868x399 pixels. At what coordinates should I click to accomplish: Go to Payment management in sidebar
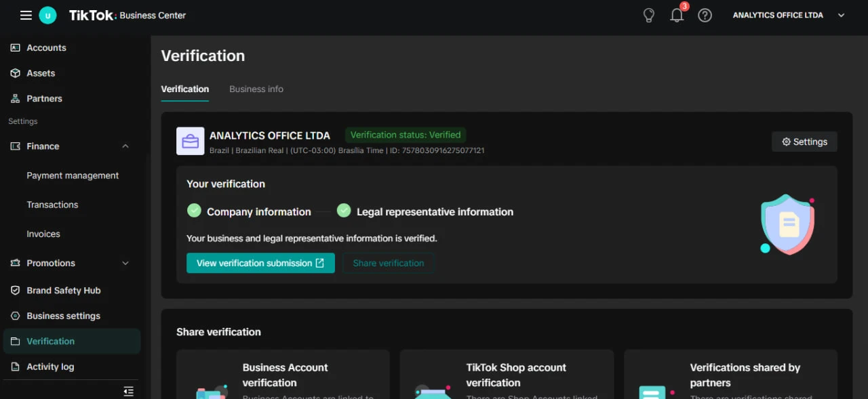73,175
